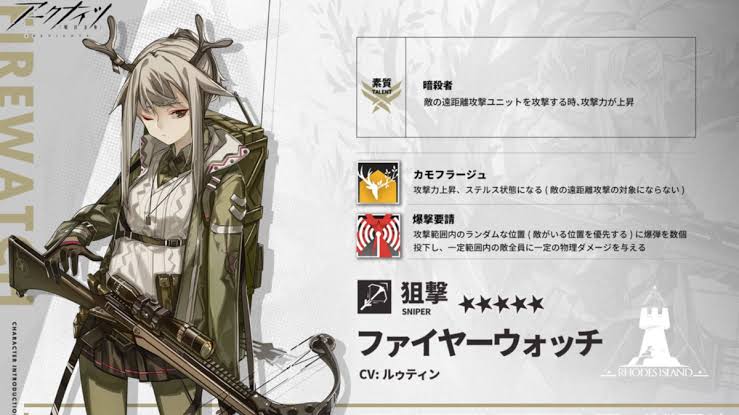
Task: Click the SNIPER English class label
Action: (416, 311)
